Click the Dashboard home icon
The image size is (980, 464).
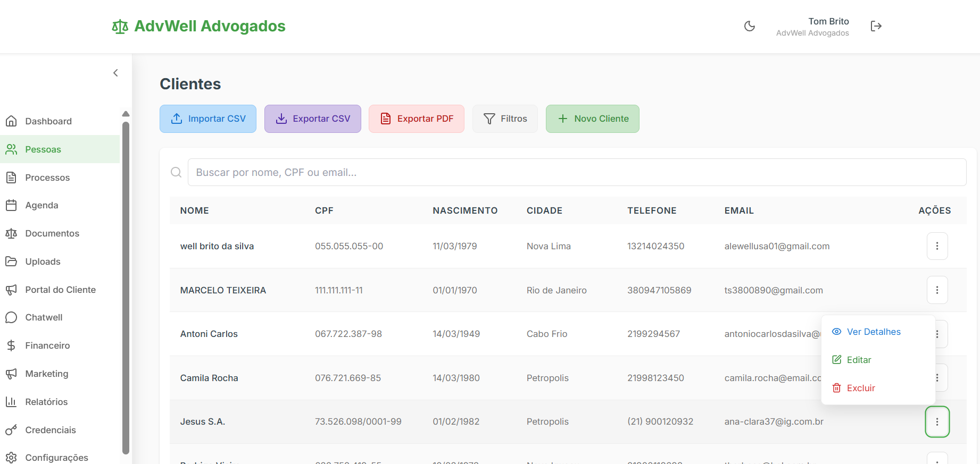(x=11, y=121)
